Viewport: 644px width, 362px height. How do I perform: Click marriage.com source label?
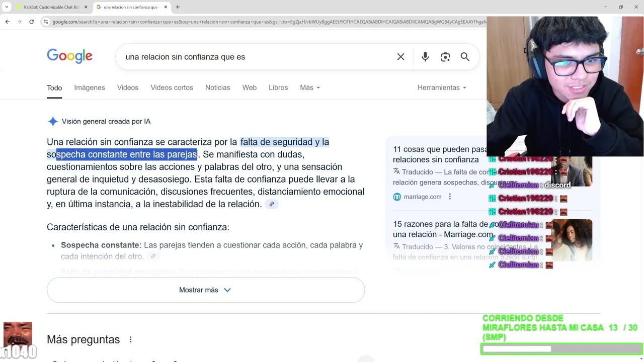click(x=423, y=197)
